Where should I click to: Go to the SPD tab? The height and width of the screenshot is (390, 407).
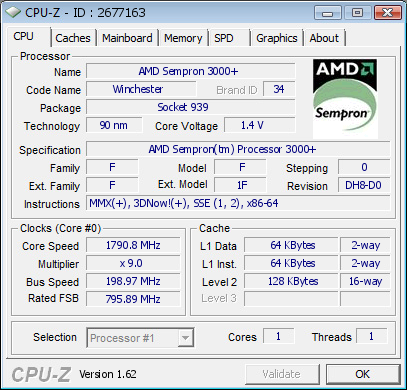229,38
